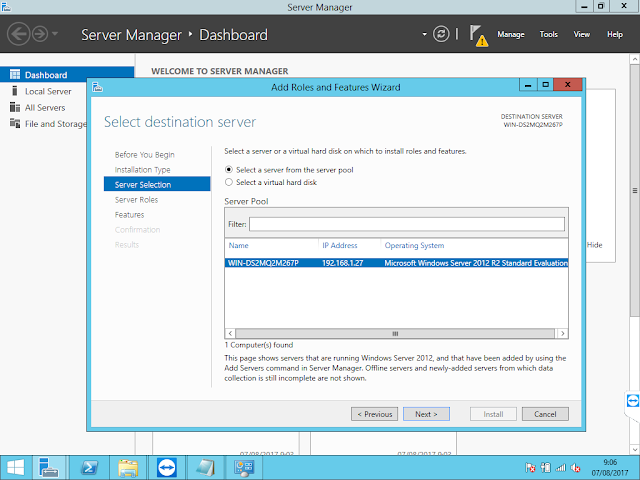640x480 pixels.
Task: Click the Server Manager title bar icon
Action: tap(6, 7)
